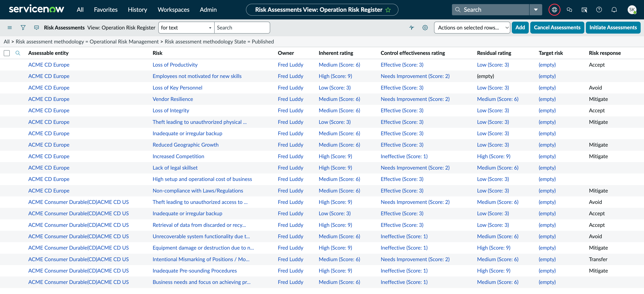Open 'Employees not motivated for new skills'
The image size is (644, 294).
pyautogui.click(x=197, y=76)
